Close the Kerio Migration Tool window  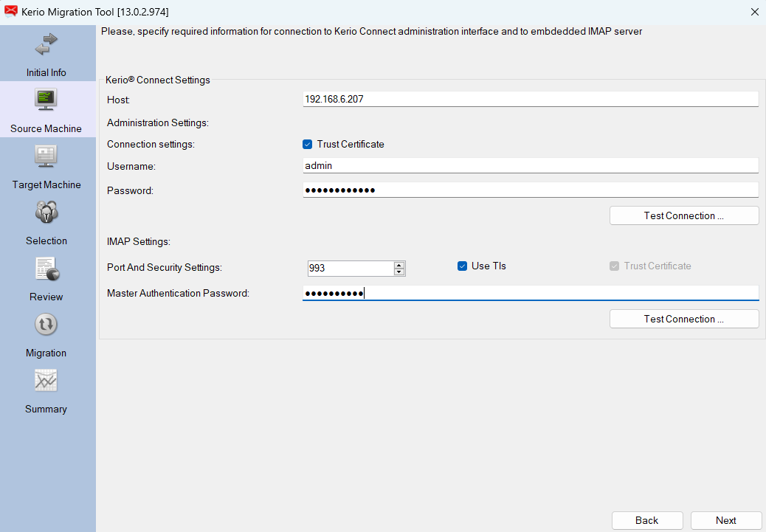[x=754, y=12]
